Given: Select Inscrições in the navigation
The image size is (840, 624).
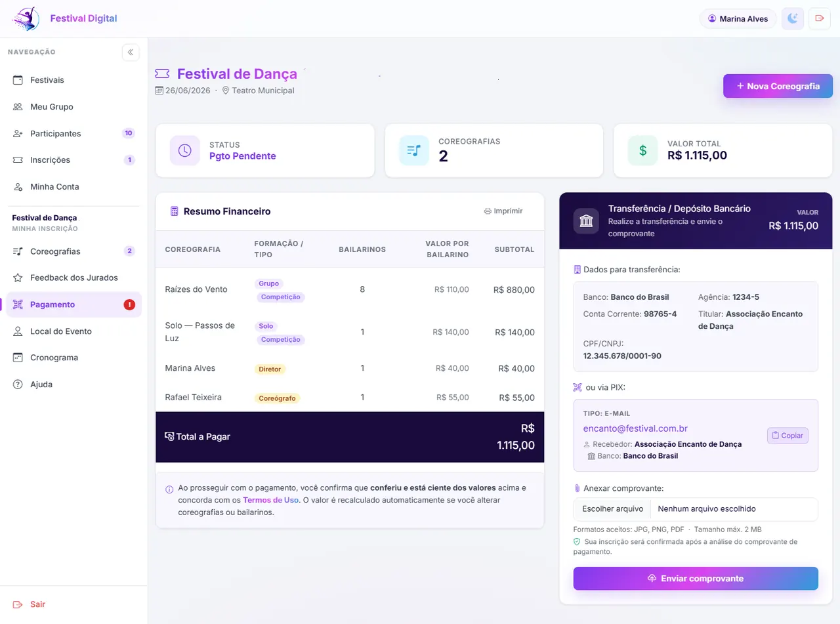Looking at the screenshot, I should click(73, 160).
